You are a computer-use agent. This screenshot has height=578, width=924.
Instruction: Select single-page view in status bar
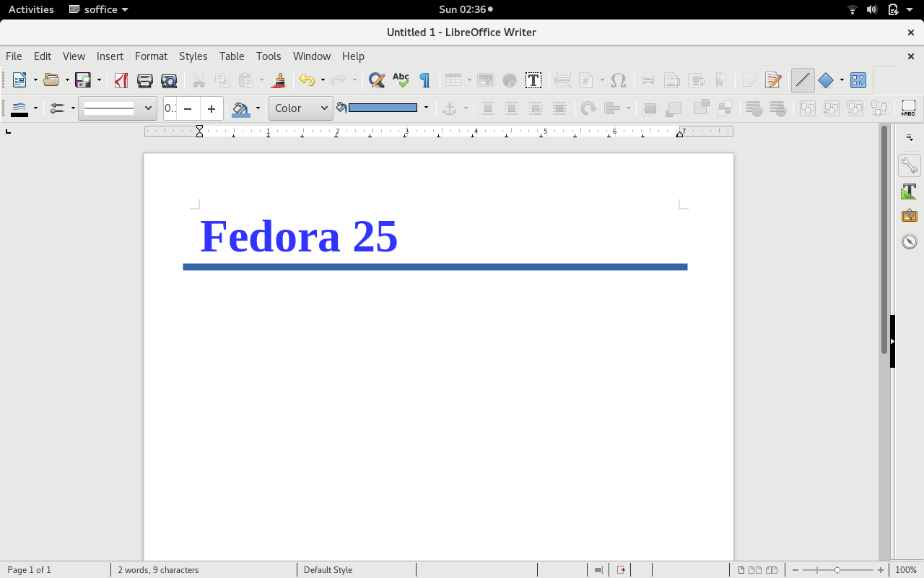[x=741, y=570]
